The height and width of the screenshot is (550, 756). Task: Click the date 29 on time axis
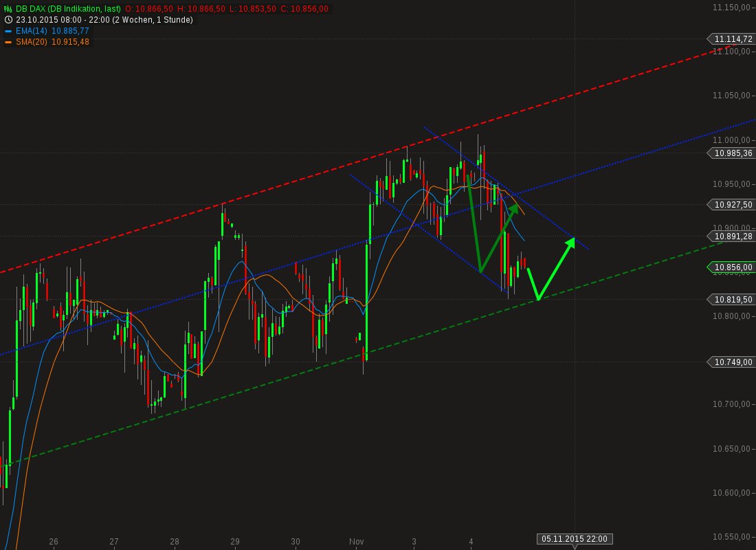coord(235,541)
